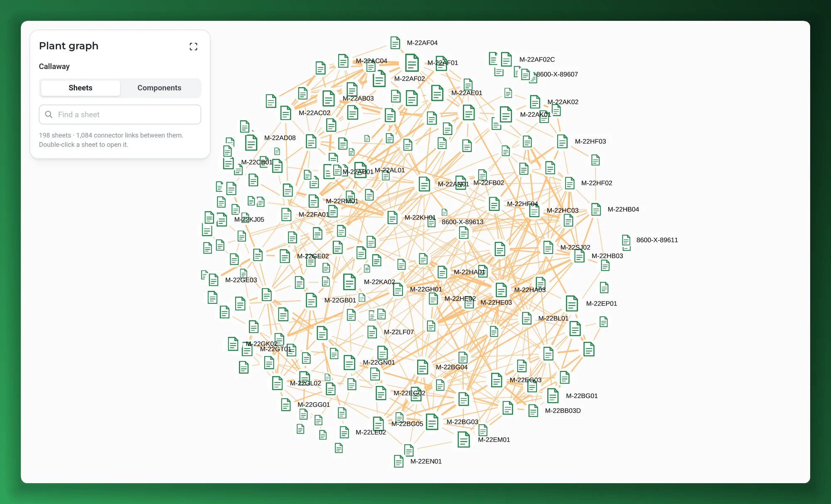Select the M-22AF04 sheet node icon

point(395,43)
